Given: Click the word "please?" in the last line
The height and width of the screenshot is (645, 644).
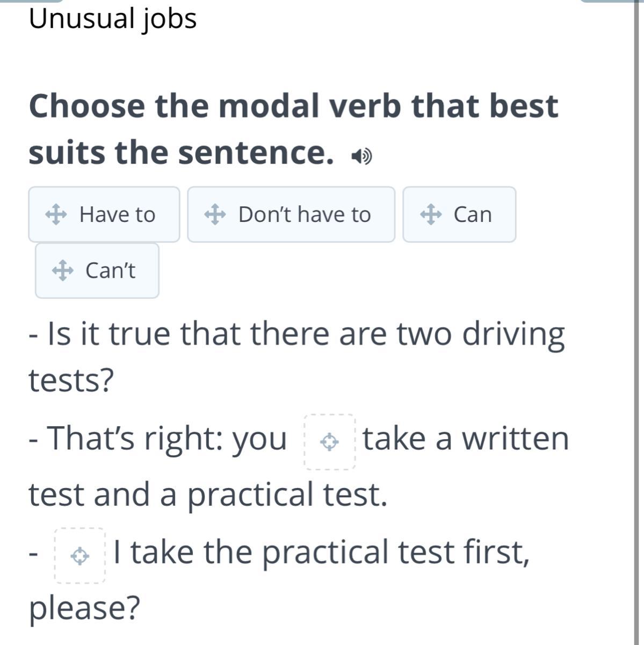Looking at the screenshot, I should coord(84,607).
